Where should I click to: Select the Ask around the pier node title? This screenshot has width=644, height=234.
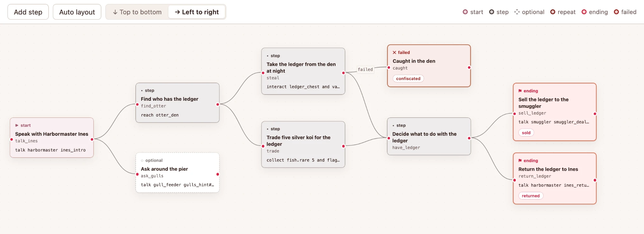pyautogui.click(x=164, y=169)
